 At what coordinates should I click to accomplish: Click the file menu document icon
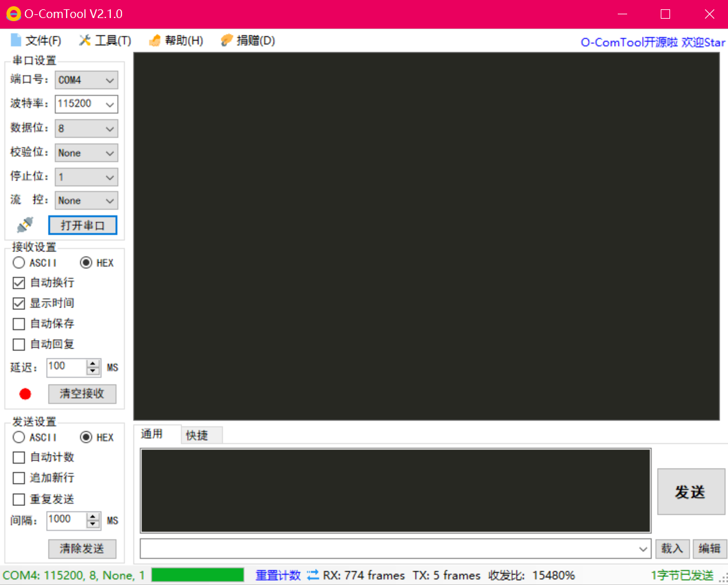click(x=16, y=40)
